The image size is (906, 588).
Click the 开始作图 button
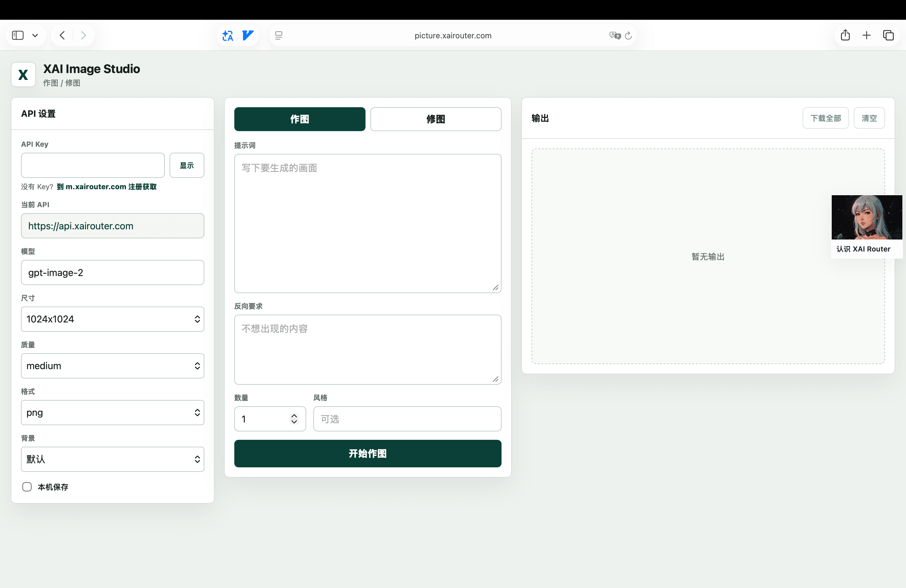(368, 453)
